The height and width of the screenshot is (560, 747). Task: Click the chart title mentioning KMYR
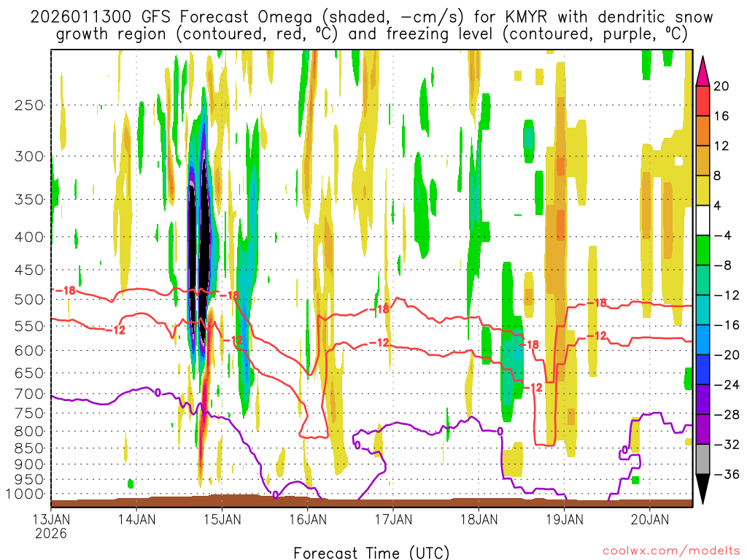[x=371, y=26]
